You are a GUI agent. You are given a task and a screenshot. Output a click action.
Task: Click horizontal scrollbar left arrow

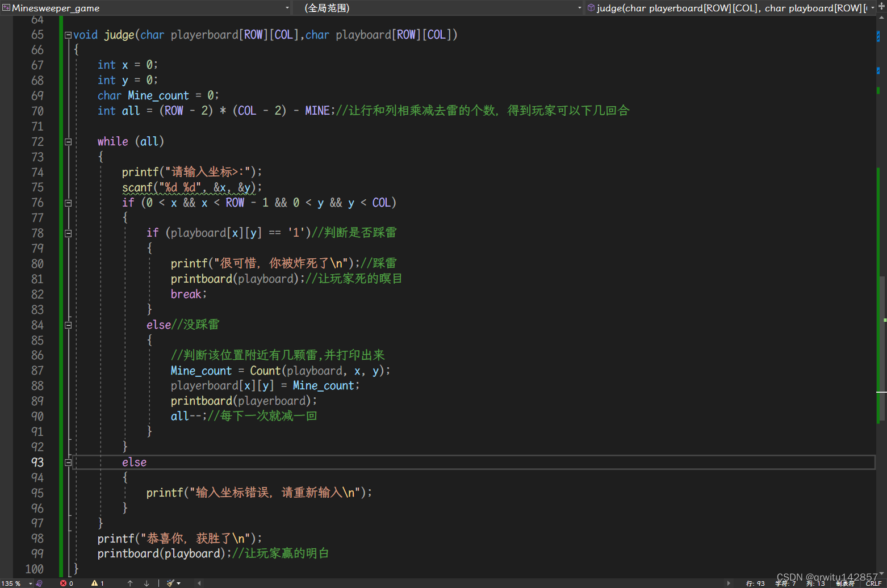point(199,583)
